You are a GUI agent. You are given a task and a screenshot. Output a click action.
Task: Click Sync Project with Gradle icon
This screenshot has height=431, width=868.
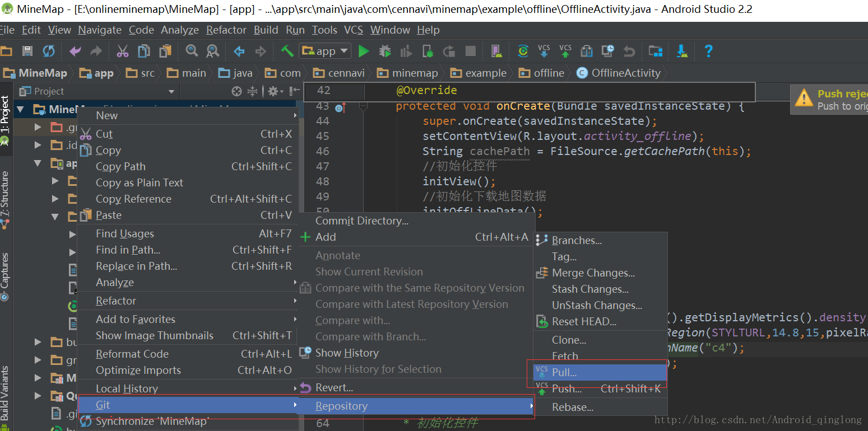(523, 51)
